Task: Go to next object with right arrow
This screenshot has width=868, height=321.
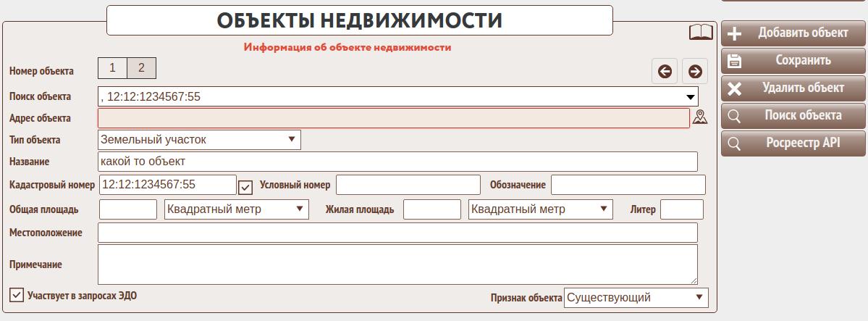Action: pyautogui.click(x=695, y=71)
